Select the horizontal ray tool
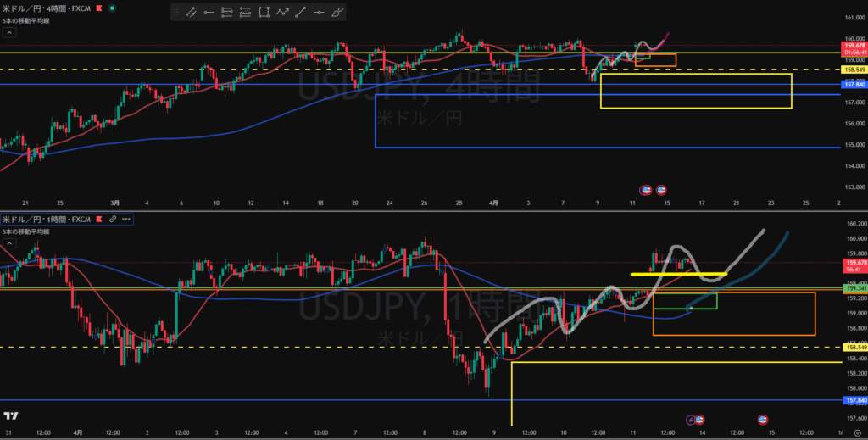 [209, 13]
